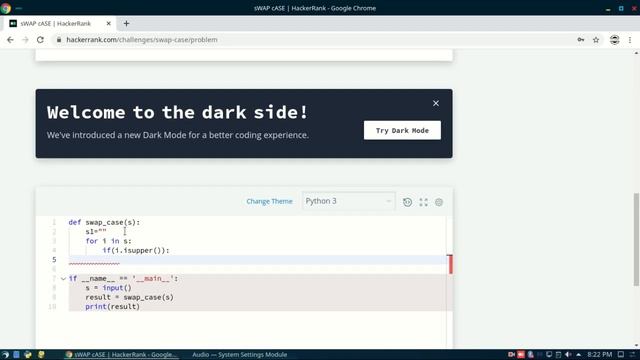Click the 8:22 PM clock

600,355
